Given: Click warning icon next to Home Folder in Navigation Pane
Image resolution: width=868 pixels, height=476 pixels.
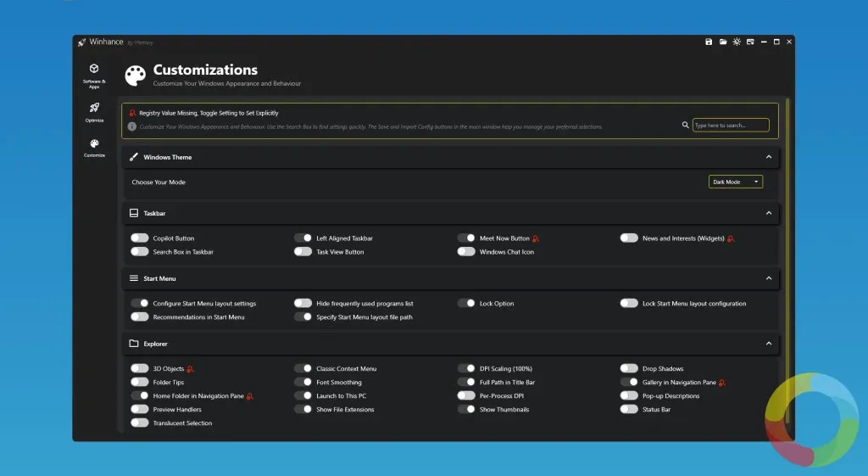Looking at the screenshot, I should tap(250, 396).
